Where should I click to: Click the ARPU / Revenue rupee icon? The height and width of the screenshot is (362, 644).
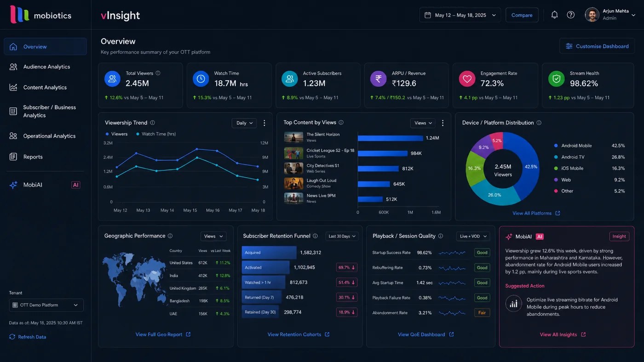coord(379,79)
